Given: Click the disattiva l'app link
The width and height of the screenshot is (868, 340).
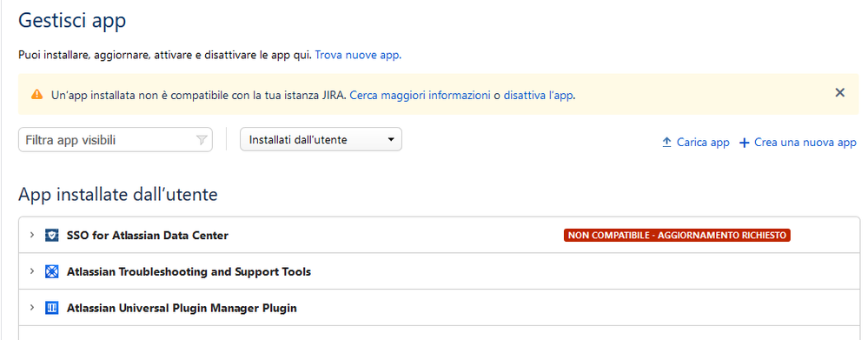Looking at the screenshot, I should 538,96.
